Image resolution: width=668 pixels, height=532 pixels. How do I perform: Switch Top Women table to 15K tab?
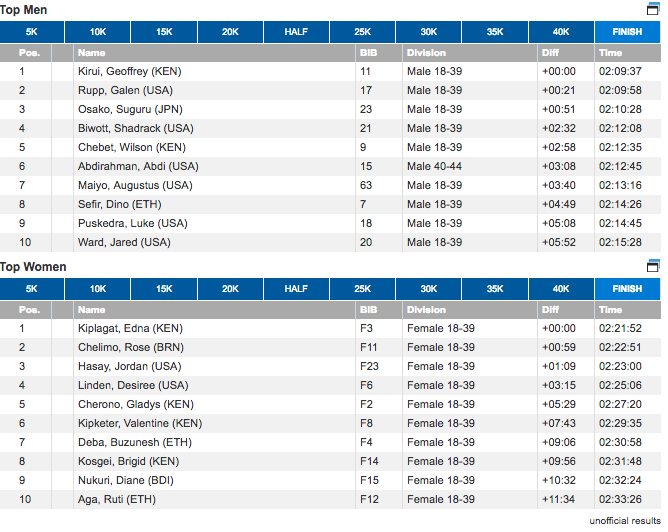tap(164, 289)
